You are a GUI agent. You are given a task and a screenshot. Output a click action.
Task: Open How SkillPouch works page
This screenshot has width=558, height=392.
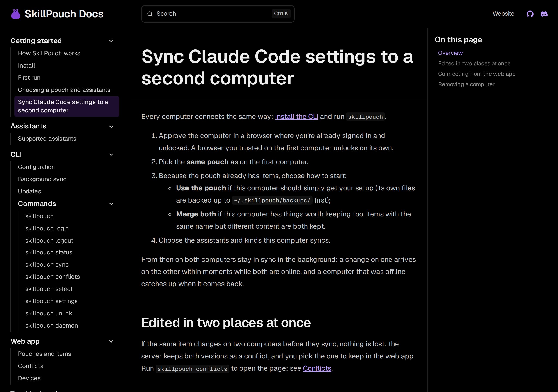tap(49, 53)
